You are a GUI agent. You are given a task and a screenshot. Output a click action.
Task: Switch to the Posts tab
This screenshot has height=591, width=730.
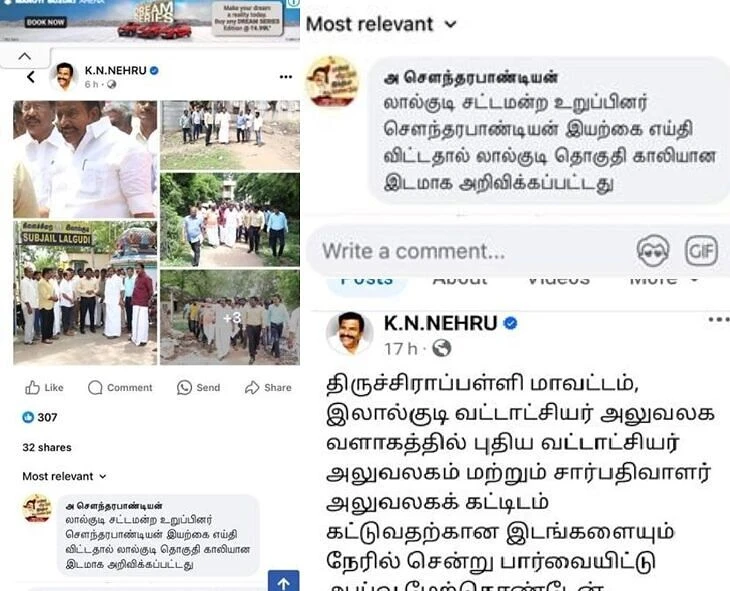(367, 281)
